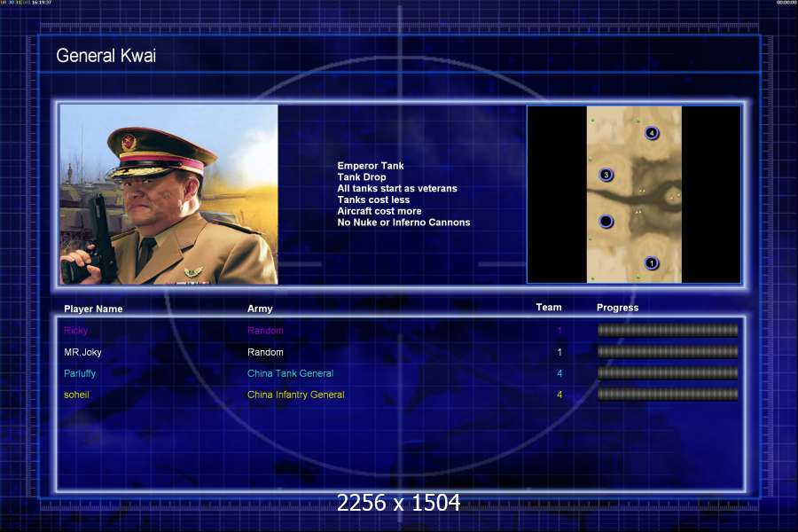Screen dimensions: 798x532
Task: Click General Kwai's portrait image
Action: click(169, 194)
